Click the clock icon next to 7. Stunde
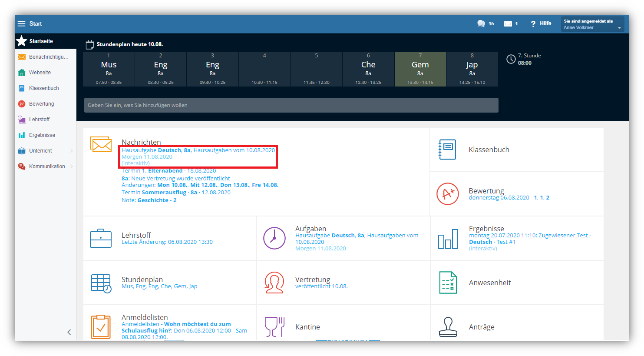Viewport: 644px width, 356px height. click(511, 59)
